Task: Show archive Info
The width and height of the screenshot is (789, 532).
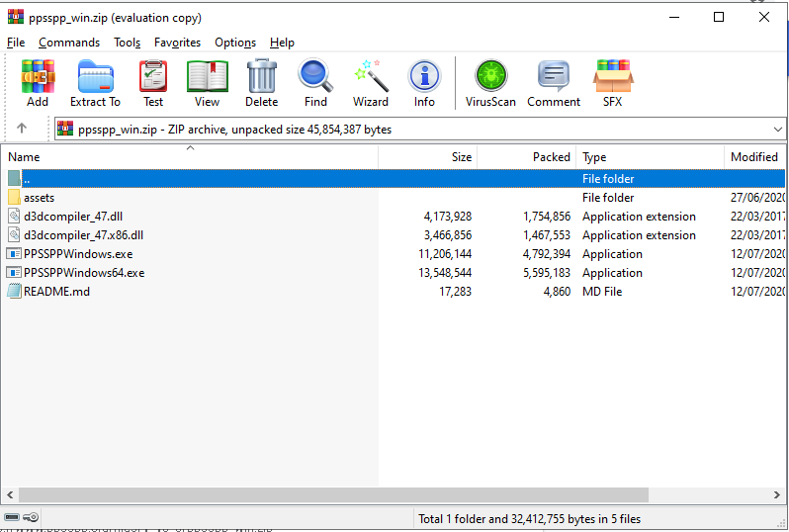Action: 424,83
